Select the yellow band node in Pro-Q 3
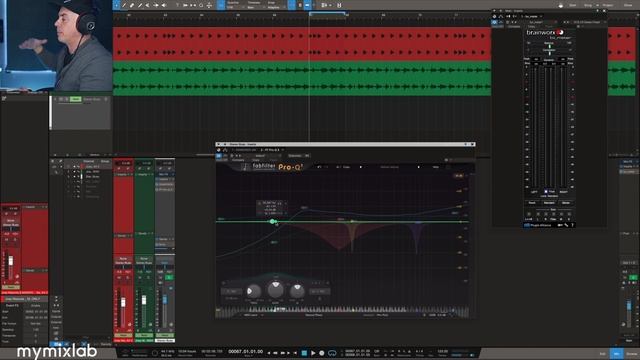Image resolution: width=640 pixels, height=360 pixels. [352, 222]
